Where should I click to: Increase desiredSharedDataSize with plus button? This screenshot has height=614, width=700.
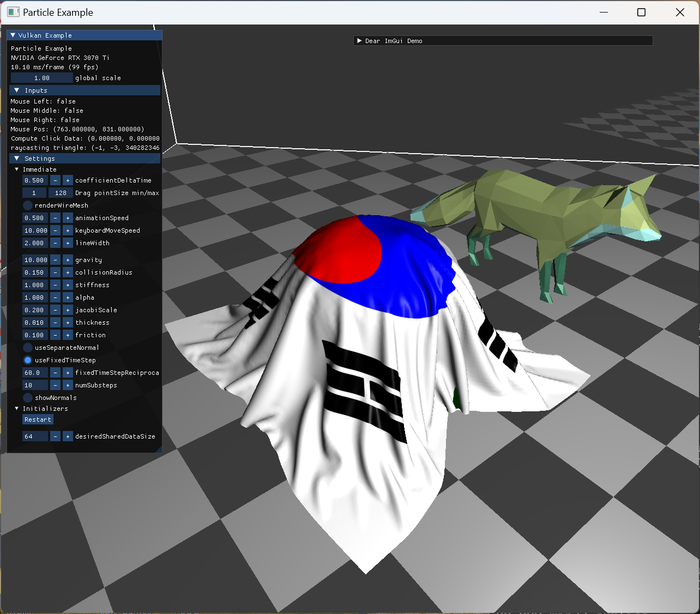68,436
